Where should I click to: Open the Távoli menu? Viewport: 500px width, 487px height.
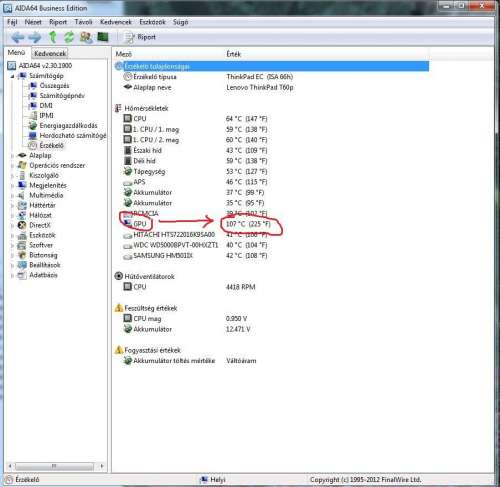(83, 22)
